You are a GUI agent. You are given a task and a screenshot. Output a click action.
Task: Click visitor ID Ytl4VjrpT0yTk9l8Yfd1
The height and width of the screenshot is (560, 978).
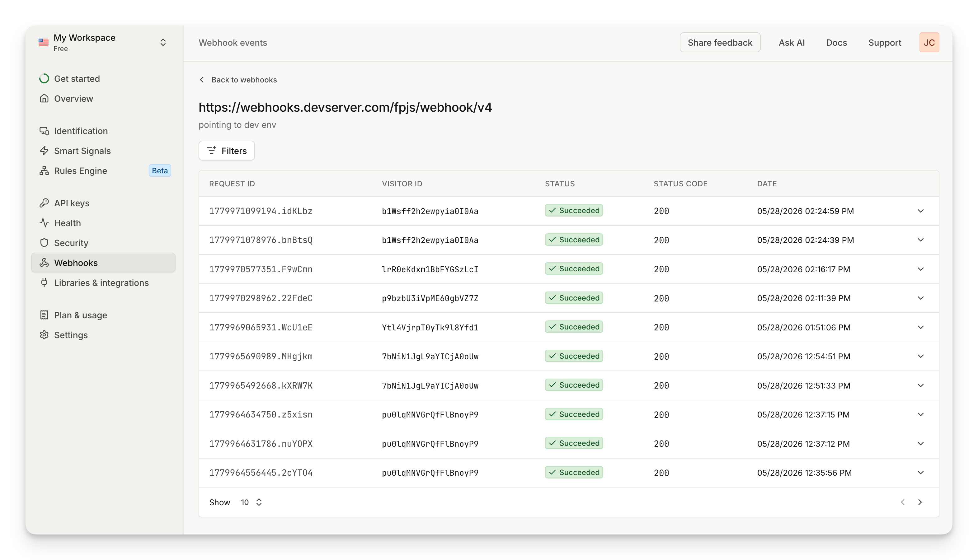click(430, 327)
